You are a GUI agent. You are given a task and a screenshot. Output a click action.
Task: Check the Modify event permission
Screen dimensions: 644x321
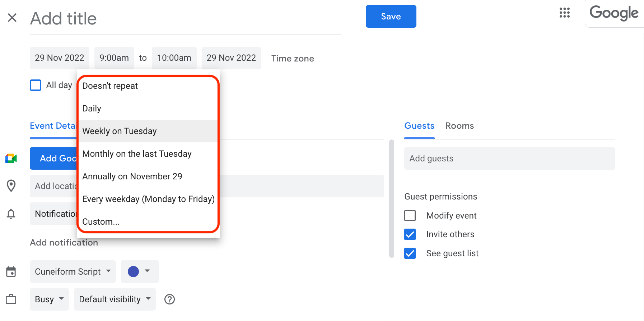pyautogui.click(x=410, y=215)
